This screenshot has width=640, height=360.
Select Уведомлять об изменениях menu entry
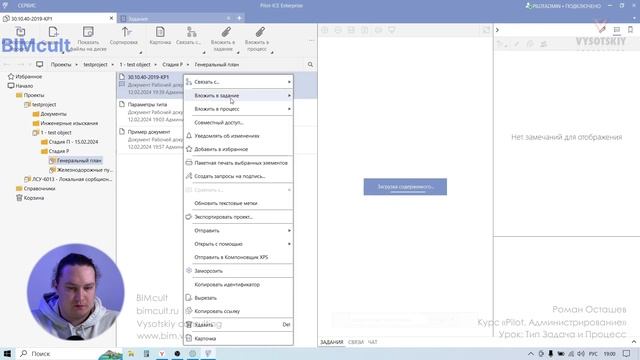238,136
